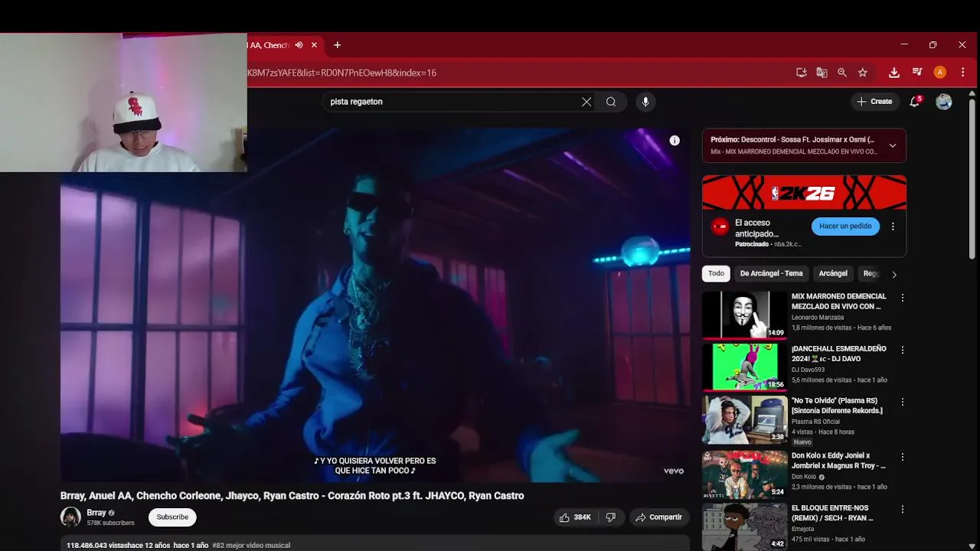The width and height of the screenshot is (980, 551).
Task: Open Brray channel name link
Action: (x=96, y=513)
